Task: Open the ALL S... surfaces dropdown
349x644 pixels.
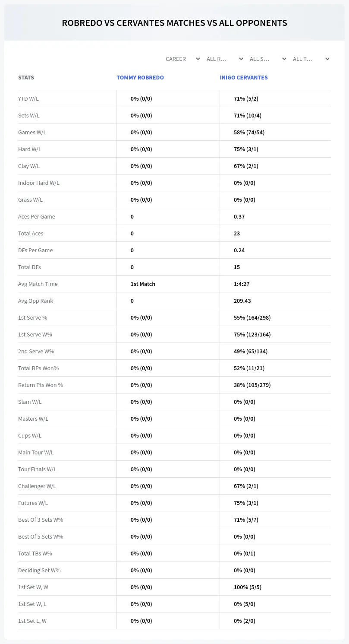Action: click(268, 59)
